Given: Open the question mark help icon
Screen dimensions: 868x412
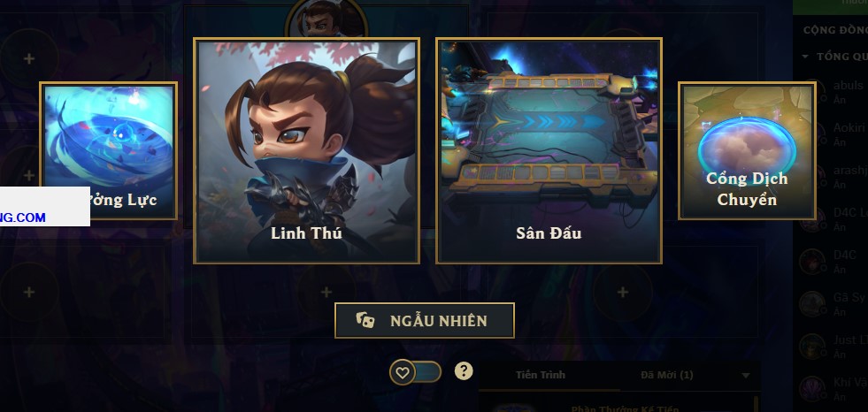Looking at the screenshot, I should tap(464, 371).
